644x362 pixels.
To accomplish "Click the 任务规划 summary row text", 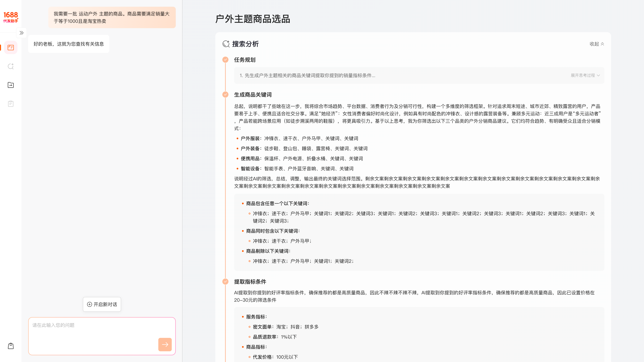I will [307, 75].
